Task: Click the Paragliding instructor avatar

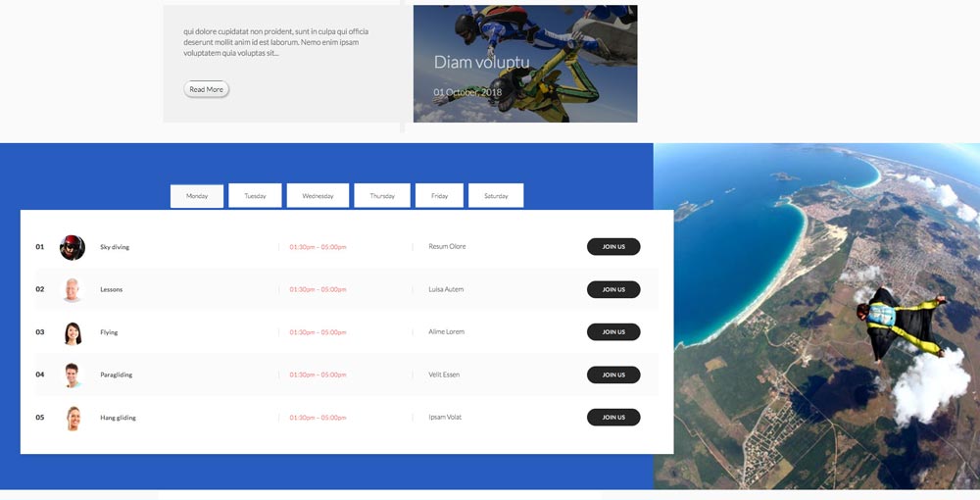Action: (73, 375)
